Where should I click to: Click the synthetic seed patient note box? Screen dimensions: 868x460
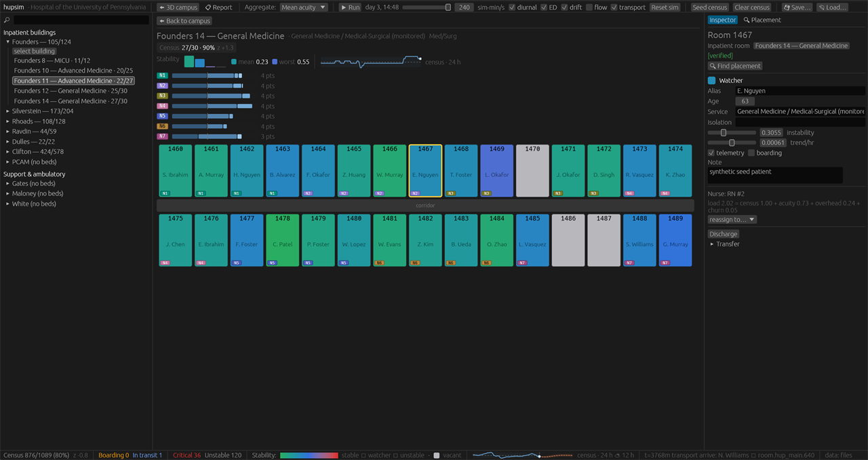pos(775,175)
